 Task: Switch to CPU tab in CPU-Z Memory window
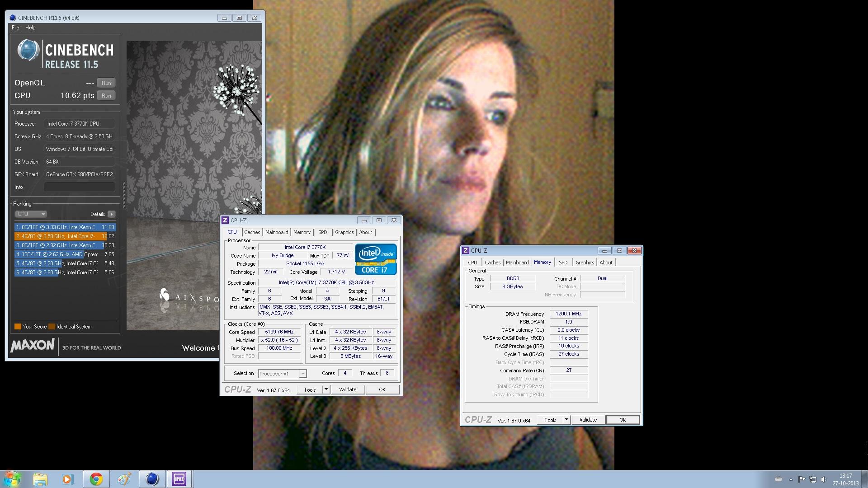click(472, 263)
